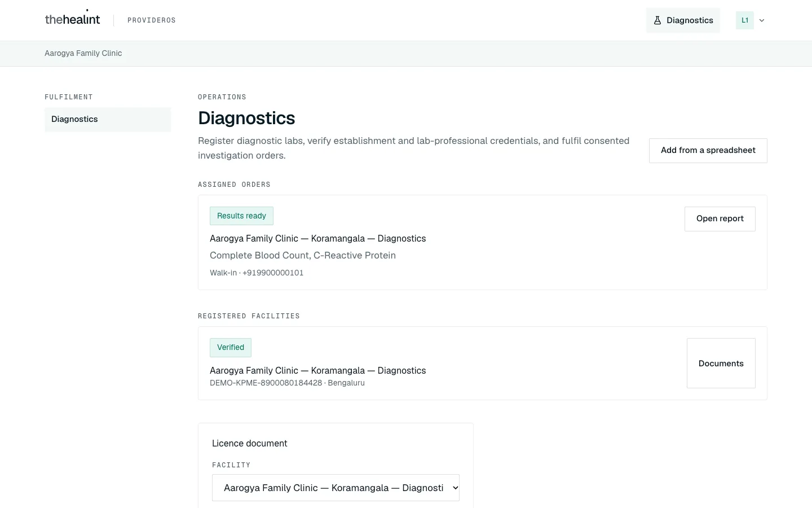The image size is (812, 508).
Task: Click the Register diagnostic labs description text
Action: [x=414, y=148]
